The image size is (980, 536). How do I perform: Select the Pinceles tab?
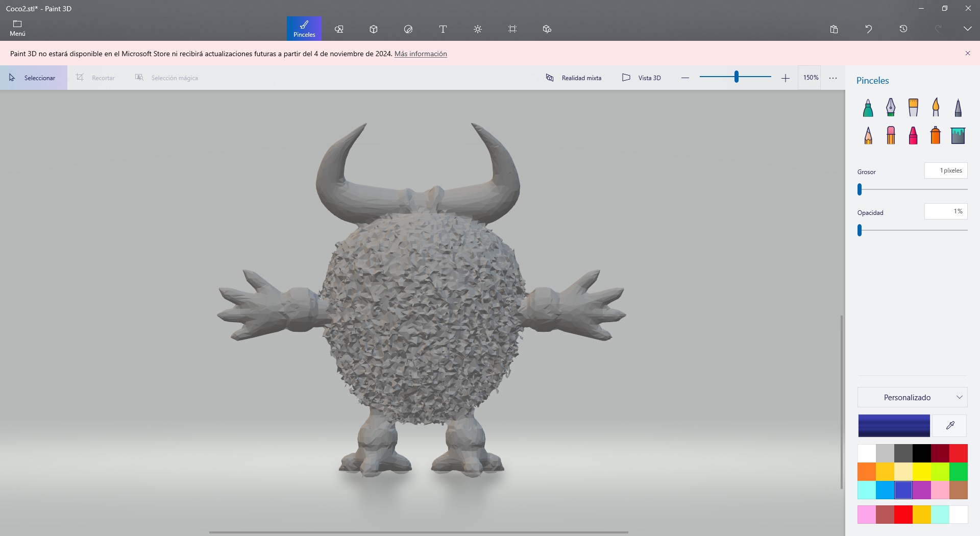point(304,29)
